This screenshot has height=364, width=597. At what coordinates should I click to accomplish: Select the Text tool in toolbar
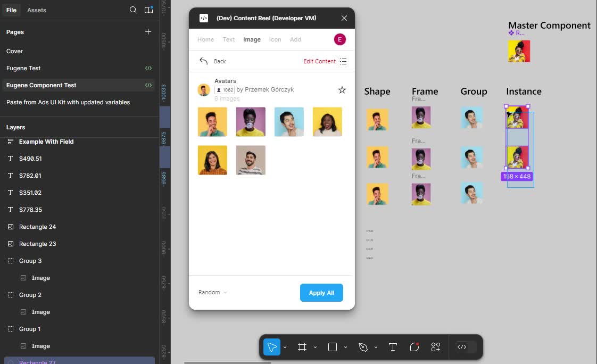(393, 347)
